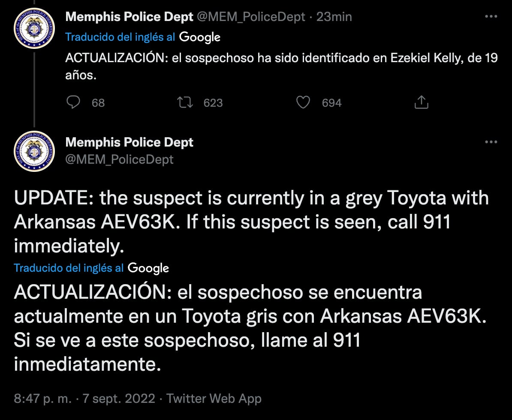Click the 68 replies count
The width and height of the screenshot is (512, 420).
[98, 103]
